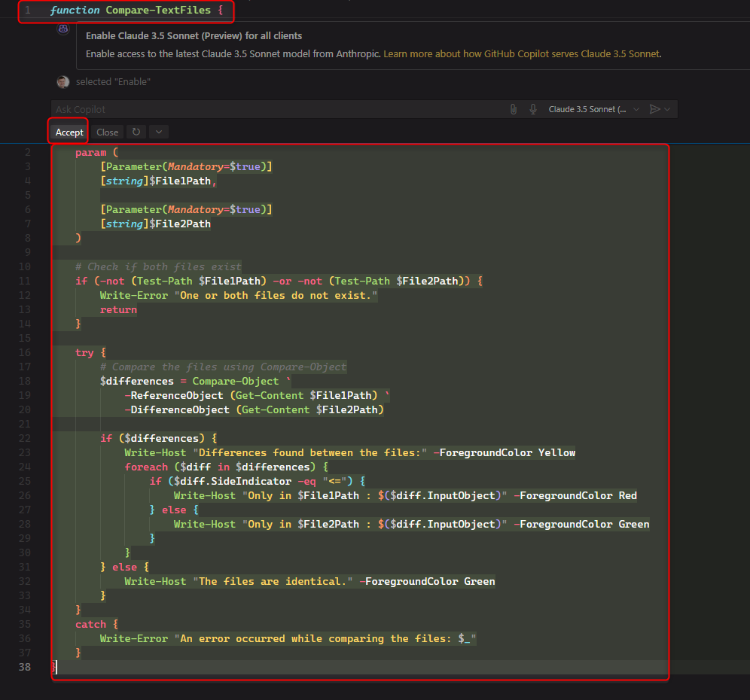Click the catch { keyword on line 35
The image size is (750, 700).
[96, 625]
